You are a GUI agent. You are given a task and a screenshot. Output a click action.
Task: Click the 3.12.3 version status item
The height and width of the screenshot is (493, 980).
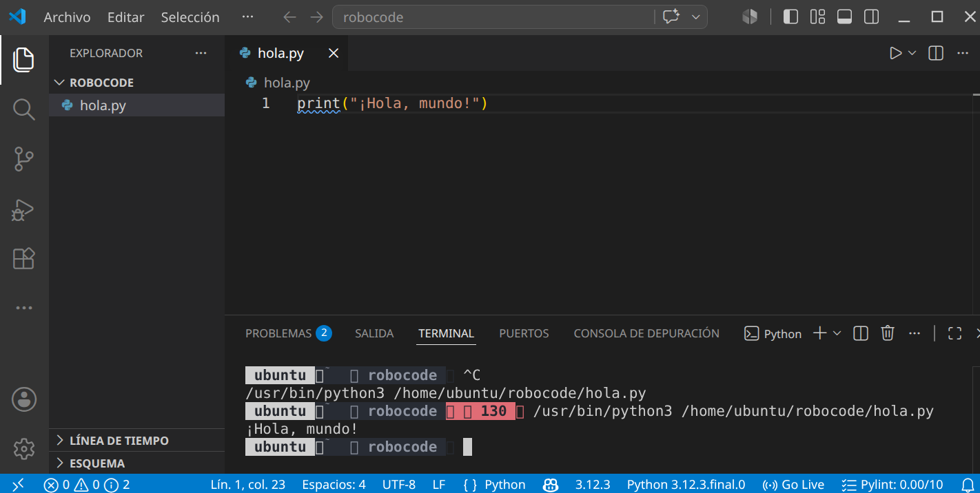(x=593, y=484)
